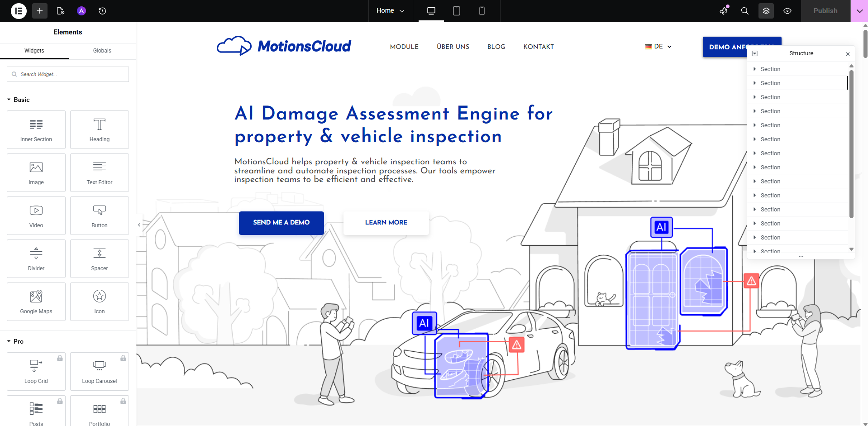This screenshot has width=868, height=426.
Task: Expand the Publish options arrow
Action: coord(859,11)
